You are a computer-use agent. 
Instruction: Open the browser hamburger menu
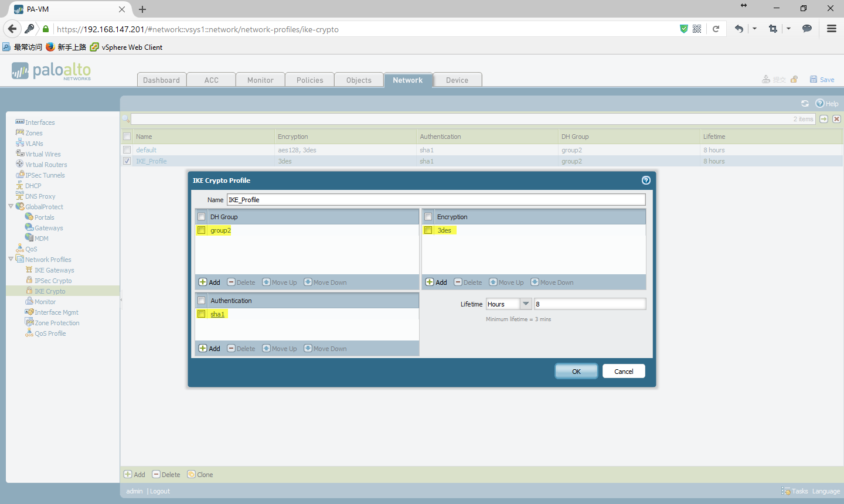832,29
